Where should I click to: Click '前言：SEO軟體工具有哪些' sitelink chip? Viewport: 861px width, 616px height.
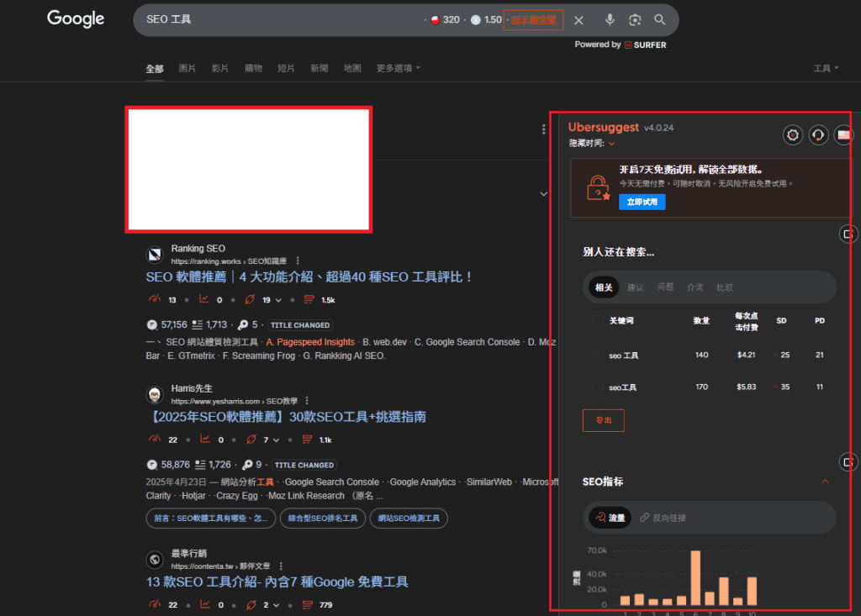[x=211, y=519]
